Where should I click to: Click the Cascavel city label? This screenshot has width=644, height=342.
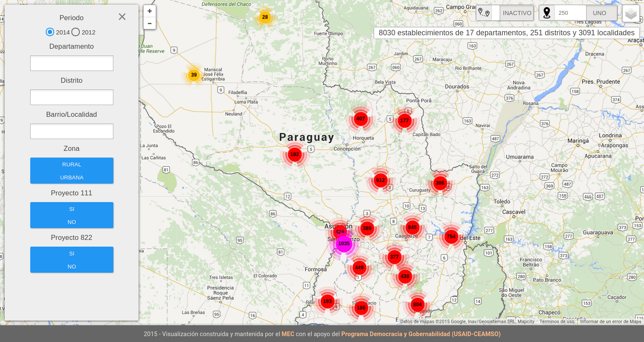[x=514, y=212]
